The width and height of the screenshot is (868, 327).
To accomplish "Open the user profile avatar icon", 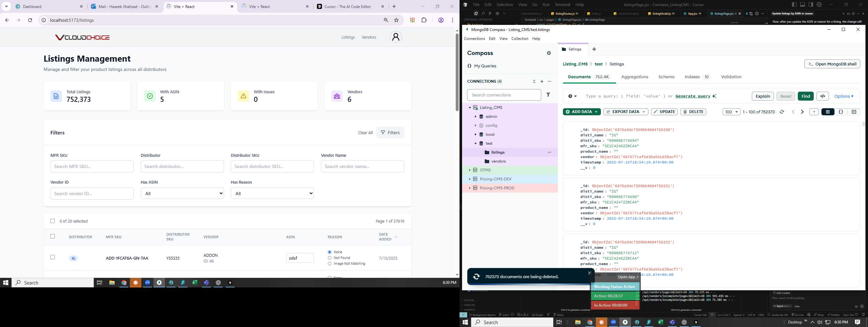I will [x=396, y=37].
